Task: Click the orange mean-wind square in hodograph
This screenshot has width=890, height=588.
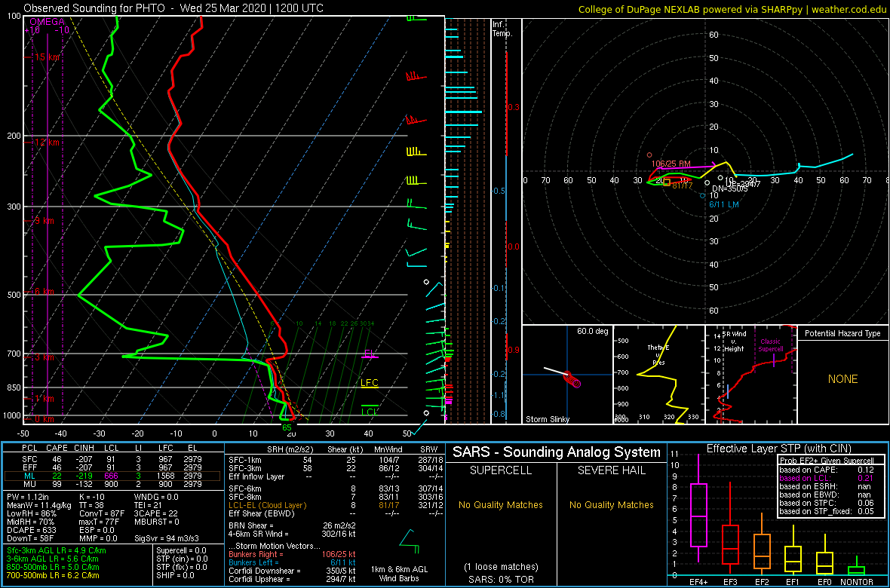Action: click(x=667, y=182)
